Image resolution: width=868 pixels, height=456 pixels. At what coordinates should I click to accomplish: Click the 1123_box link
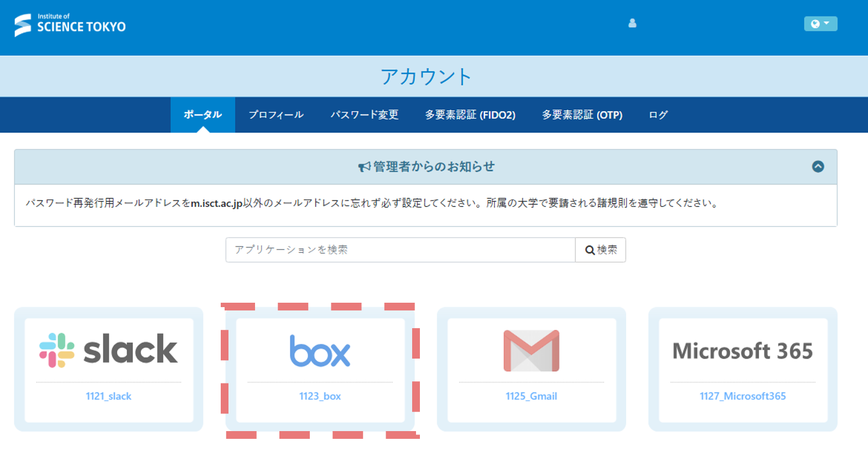pyautogui.click(x=320, y=396)
